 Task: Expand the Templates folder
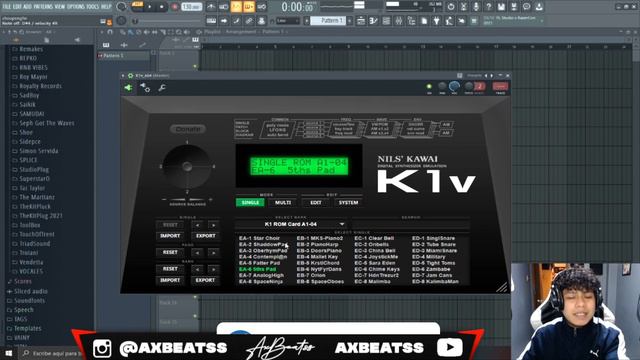coord(28,329)
